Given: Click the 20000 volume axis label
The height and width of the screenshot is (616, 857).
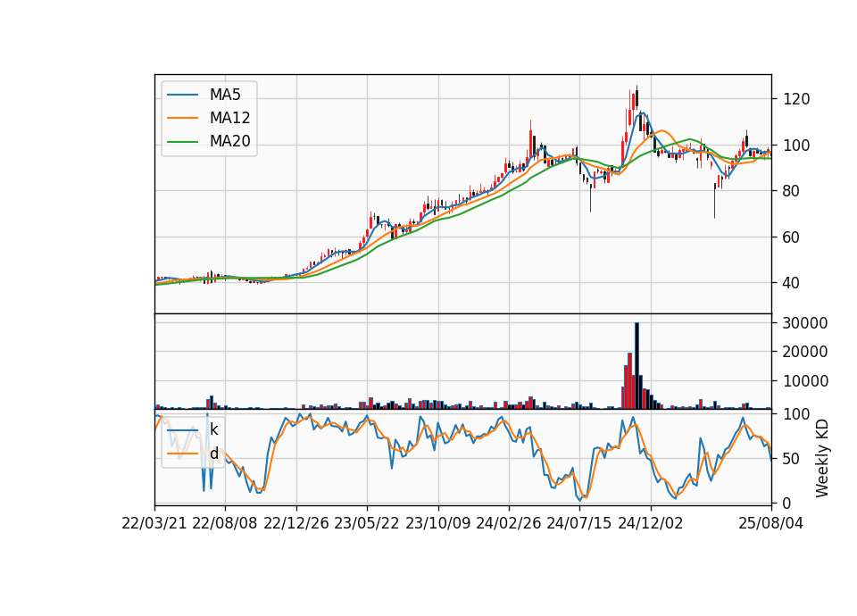Looking at the screenshot, I should 805,352.
